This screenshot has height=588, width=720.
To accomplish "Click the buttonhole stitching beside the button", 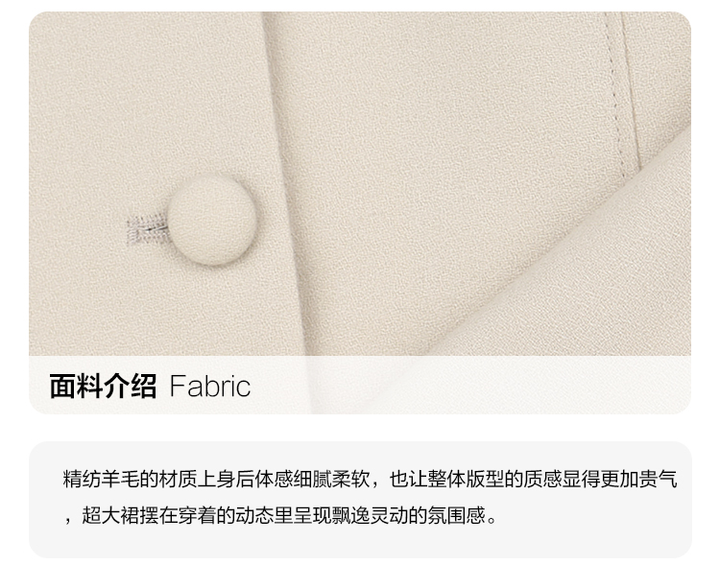I will (x=147, y=228).
